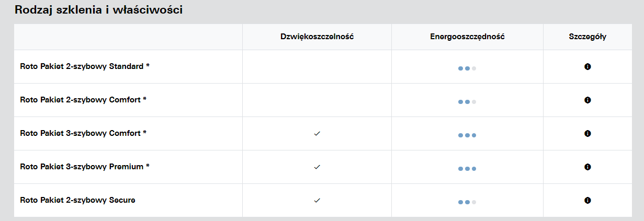Open info icon for 3-szybowy Premium
Screen dimensions: 644x221
tap(587, 167)
